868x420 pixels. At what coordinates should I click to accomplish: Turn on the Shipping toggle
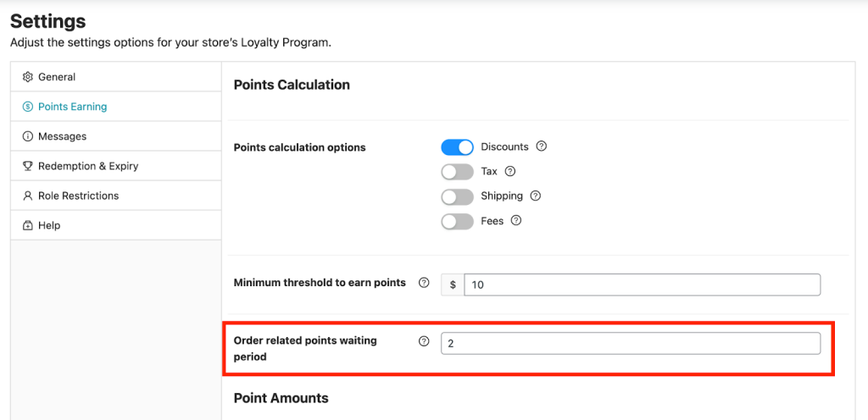457,196
